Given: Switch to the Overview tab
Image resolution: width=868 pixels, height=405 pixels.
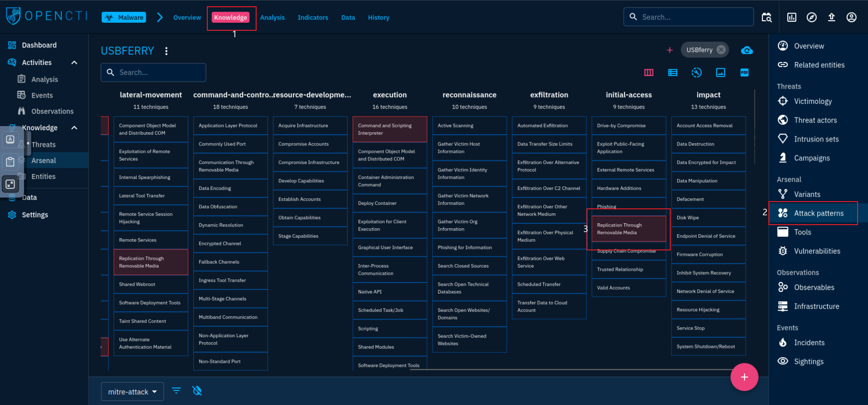Looking at the screenshot, I should (187, 18).
